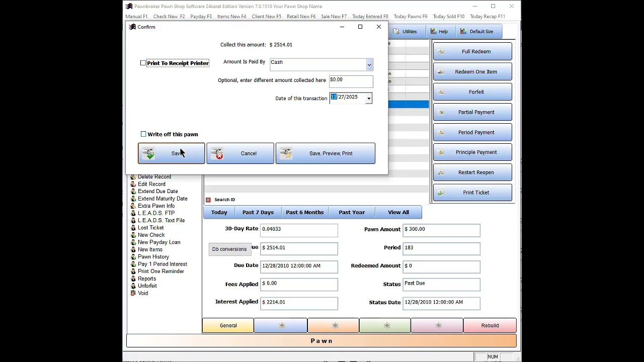Filter by Past 7 Days
Screen dimensions: 644x362
(x=258, y=212)
